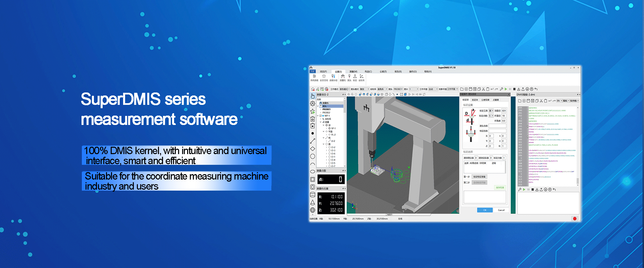Click the 保存结果 save result button
The width and height of the screenshot is (644, 268).
click(500, 188)
